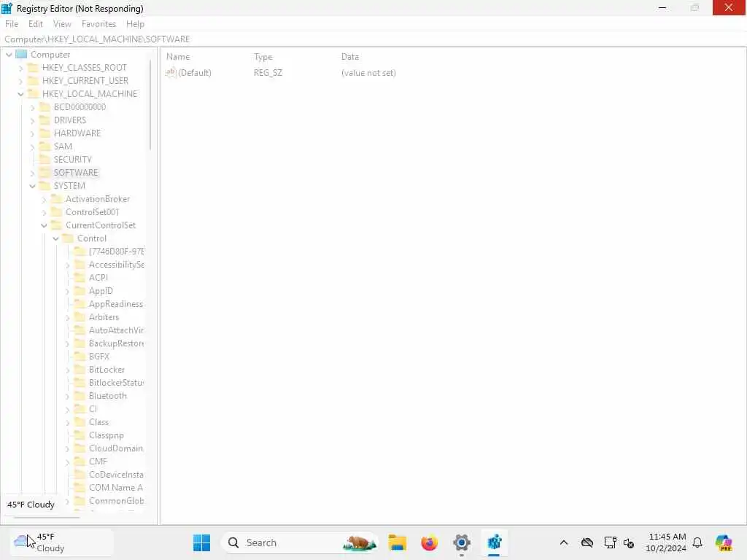Viewport: 747px width, 560px height.
Task: Select the AppReadiness key label
Action: pos(116,304)
